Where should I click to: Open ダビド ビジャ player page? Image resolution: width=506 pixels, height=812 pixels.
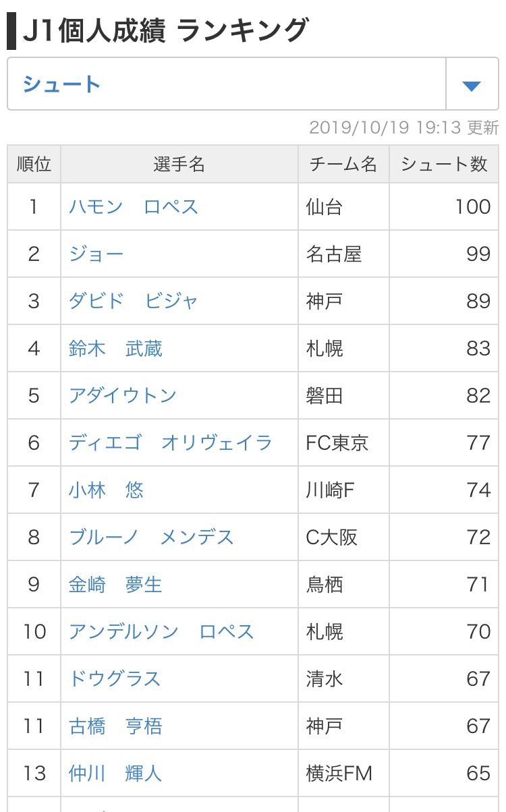pyautogui.click(x=134, y=301)
